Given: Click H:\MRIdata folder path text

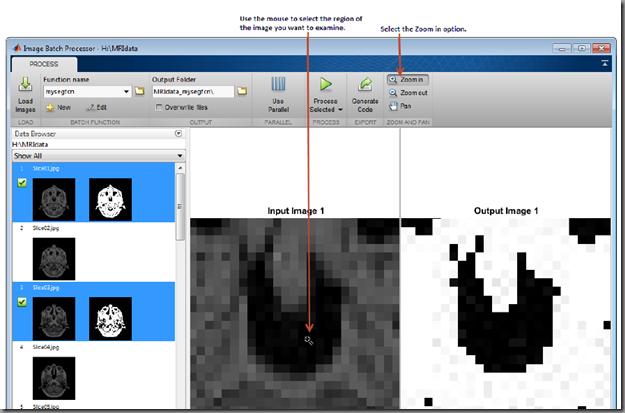Looking at the screenshot, I should [x=30, y=144].
